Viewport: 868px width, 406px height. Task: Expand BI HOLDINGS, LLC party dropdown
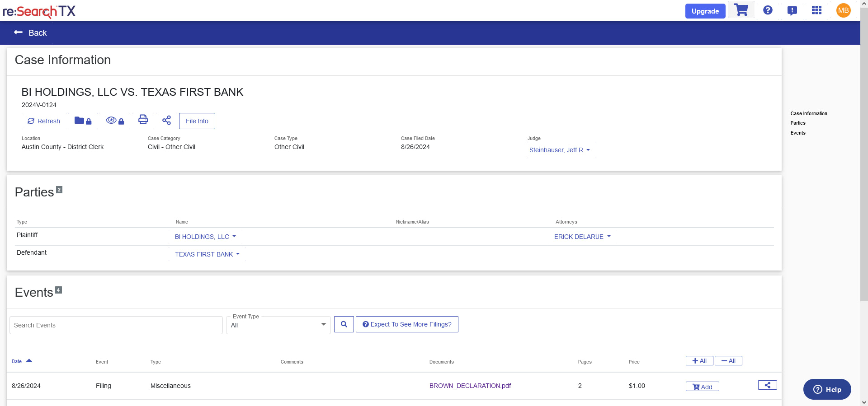click(x=206, y=237)
